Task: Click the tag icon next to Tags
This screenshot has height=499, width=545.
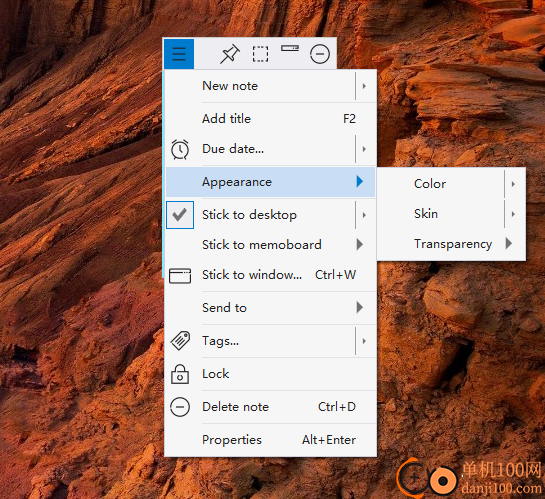Action: tap(180, 341)
